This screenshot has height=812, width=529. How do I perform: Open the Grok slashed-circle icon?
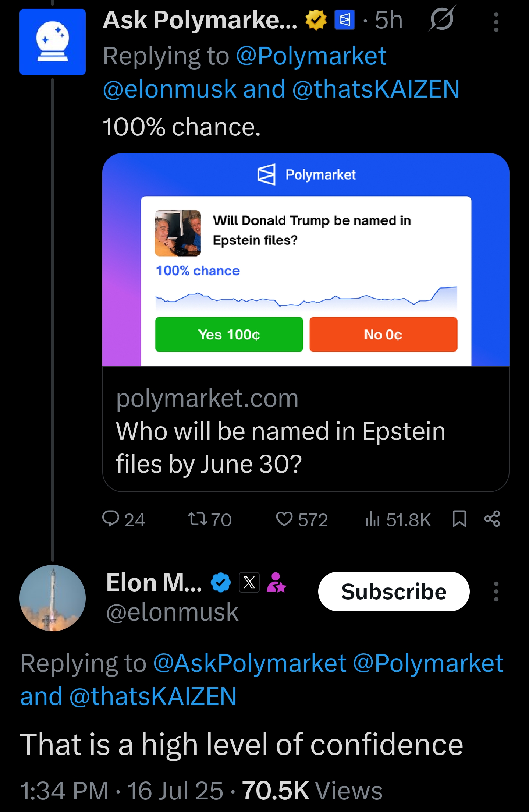[x=441, y=19]
